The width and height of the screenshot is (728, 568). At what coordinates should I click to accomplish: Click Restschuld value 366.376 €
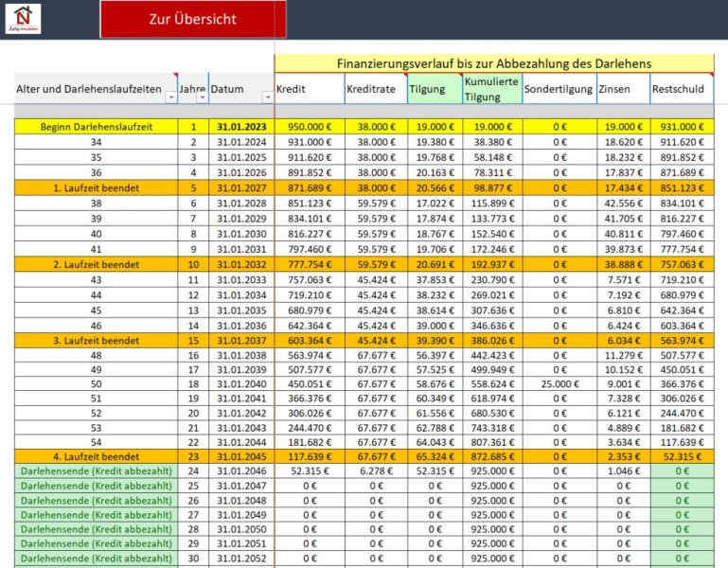pos(682,384)
